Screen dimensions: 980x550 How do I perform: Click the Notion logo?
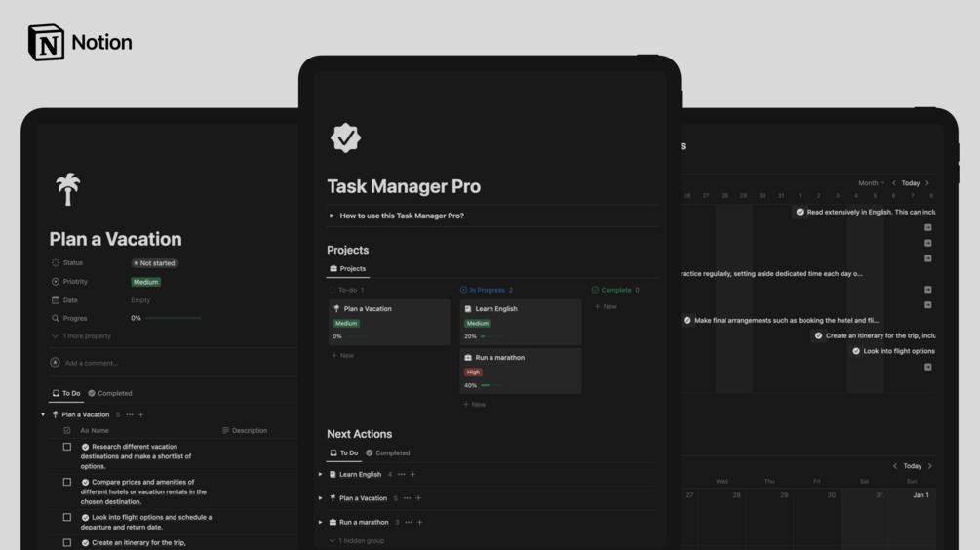coord(80,43)
